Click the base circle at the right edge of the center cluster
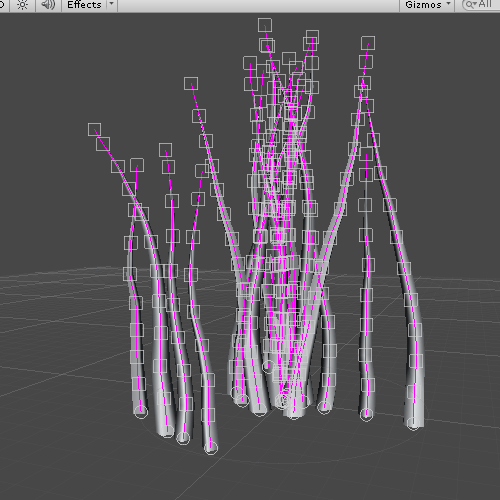The image size is (500, 500). [x=324, y=407]
